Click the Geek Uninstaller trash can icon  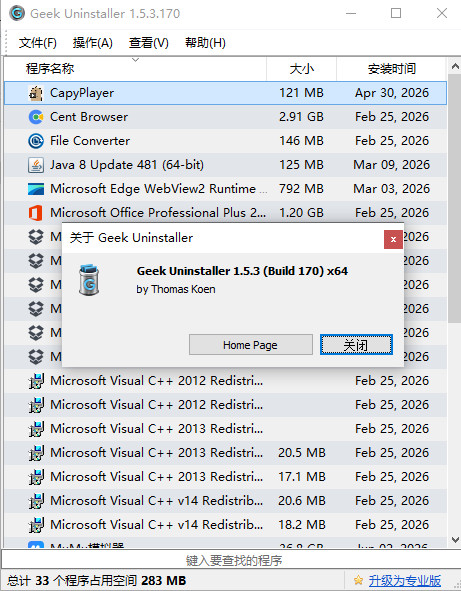89,280
